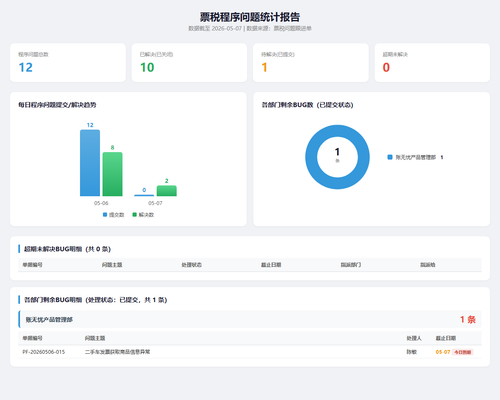Click the handler name in PF-20260506-015 row
The image size is (500, 400).
tap(411, 352)
